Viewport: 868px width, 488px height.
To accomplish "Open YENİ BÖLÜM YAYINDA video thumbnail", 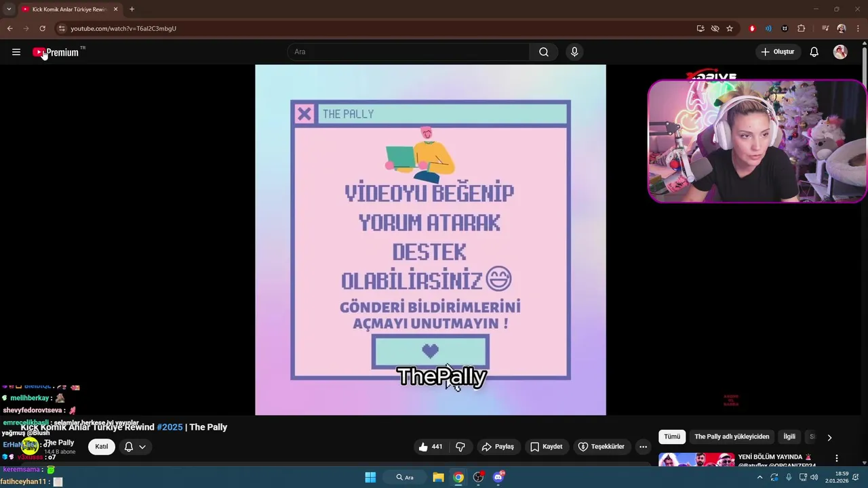I will (x=696, y=460).
